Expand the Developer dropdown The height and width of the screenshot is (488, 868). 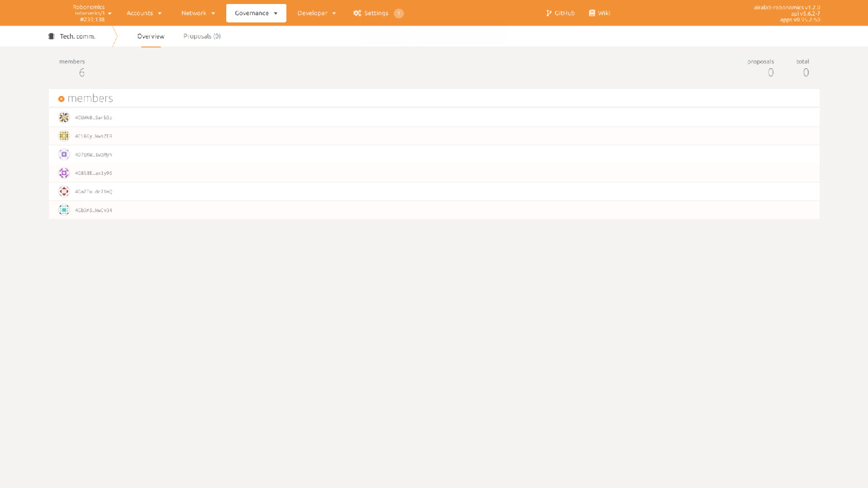pyautogui.click(x=316, y=13)
